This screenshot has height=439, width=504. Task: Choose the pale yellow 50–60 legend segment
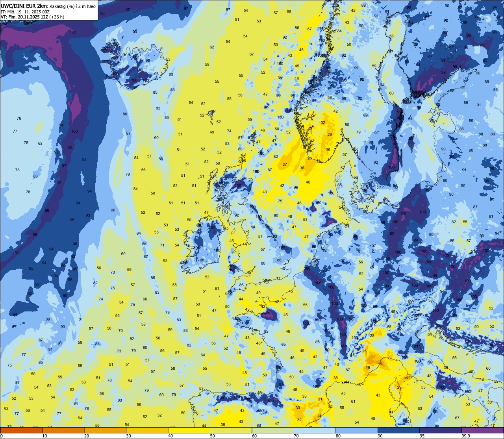[231, 430]
